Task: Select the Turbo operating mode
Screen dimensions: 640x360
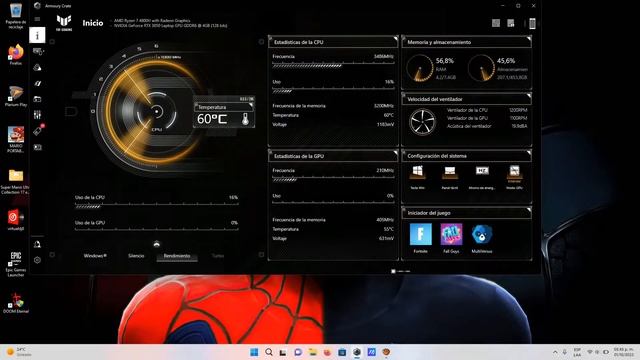Action: [x=218, y=256]
